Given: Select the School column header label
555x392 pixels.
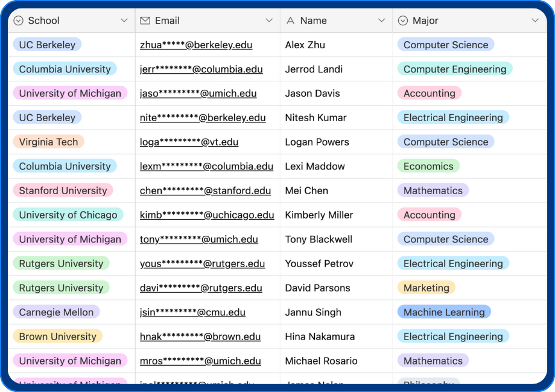Looking at the screenshot, I should coord(43,21).
